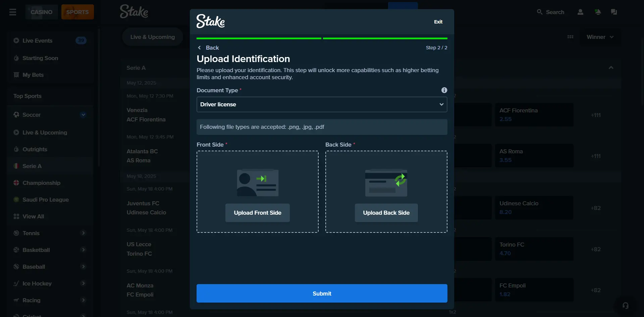Select Udinese Calcio 8.20 odds
Viewport: 644px width, 317px height.
click(534, 208)
